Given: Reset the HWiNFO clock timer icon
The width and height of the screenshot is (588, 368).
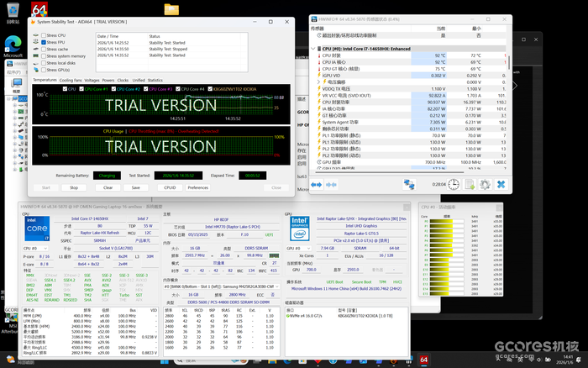Looking at the screenshot, I should 454,184.
